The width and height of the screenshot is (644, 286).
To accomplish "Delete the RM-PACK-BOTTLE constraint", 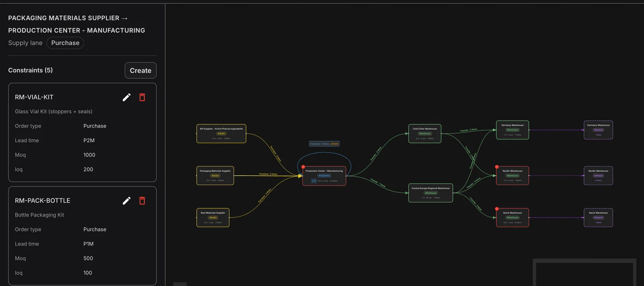I will [142, 200].
